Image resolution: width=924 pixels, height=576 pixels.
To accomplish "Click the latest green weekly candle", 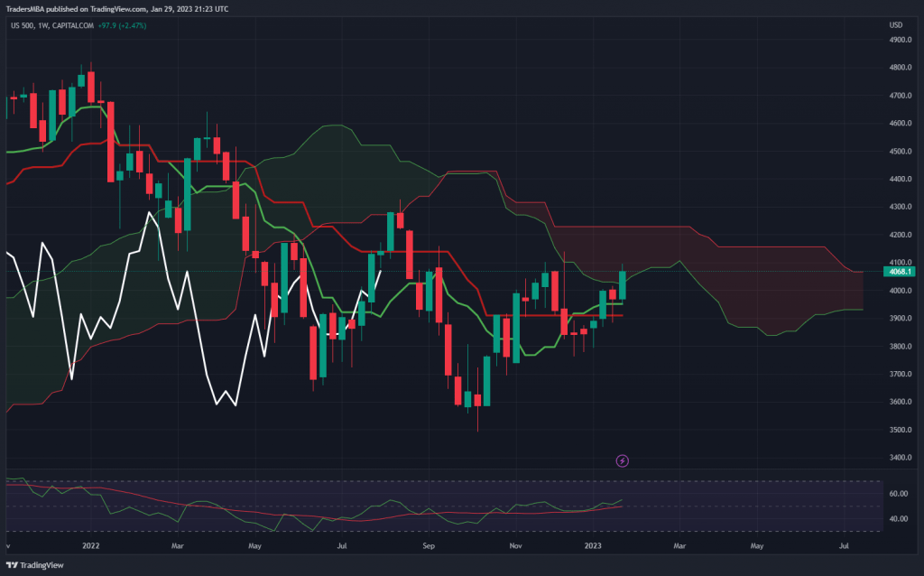I will [x=622, y=285].
